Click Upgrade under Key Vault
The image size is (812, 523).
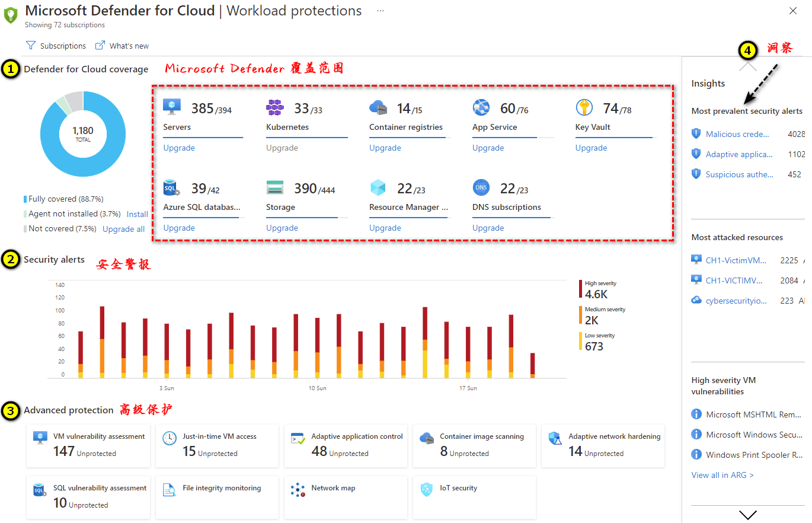point(592,148)
